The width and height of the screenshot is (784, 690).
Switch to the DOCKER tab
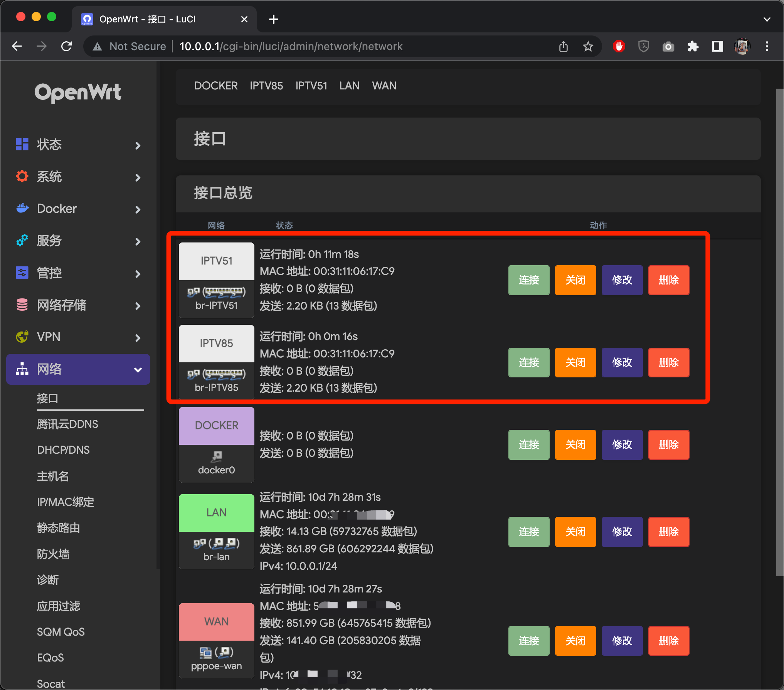[x=216, y=86]
